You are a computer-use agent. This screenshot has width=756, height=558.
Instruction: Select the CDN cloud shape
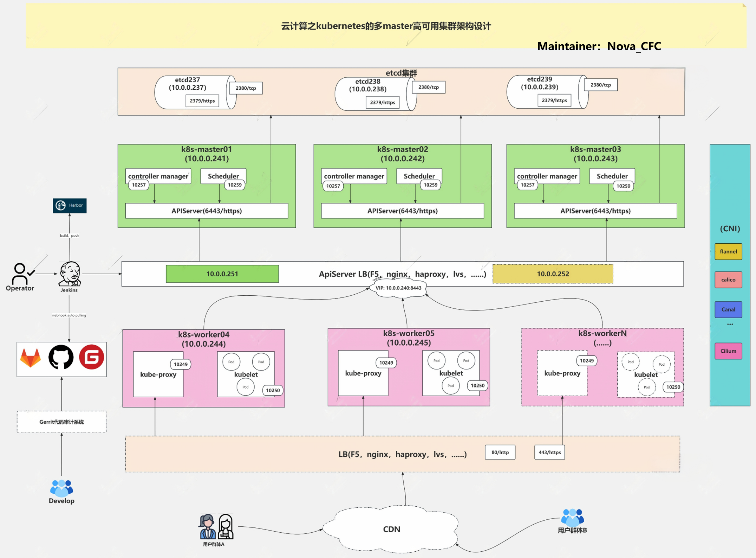pyautogui.click(x=391, y=529)
